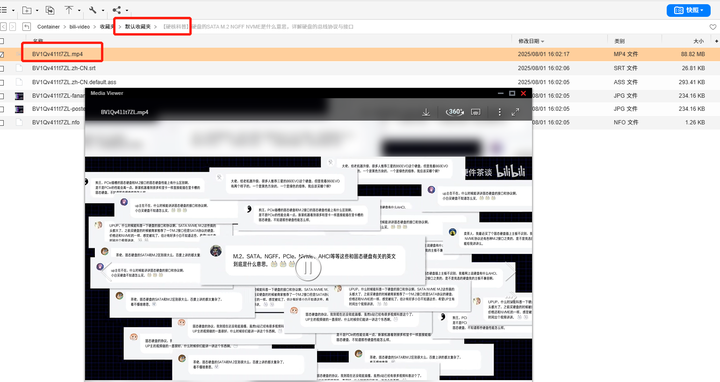Click the 88.82 MB size cell
This screenshot has width=720, height=382.
coord(693,54)
